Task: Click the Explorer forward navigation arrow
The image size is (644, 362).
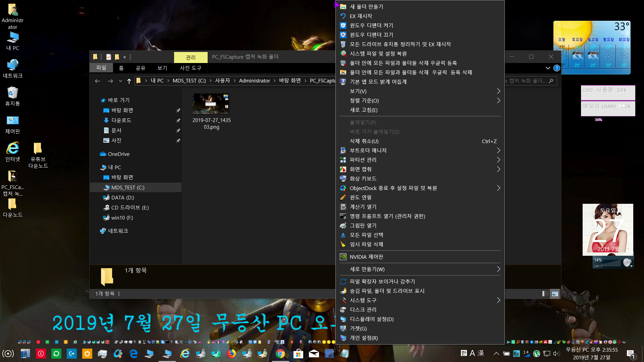Action: click(110, 81)
